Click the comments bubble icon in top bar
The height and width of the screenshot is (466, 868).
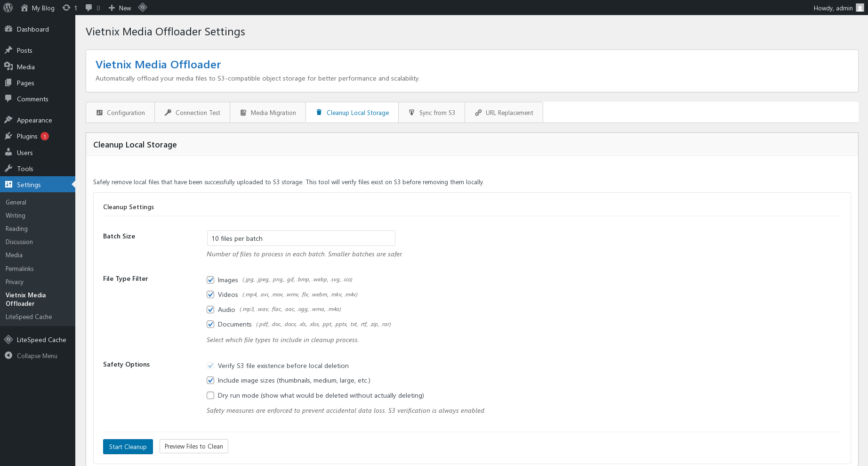89,8
